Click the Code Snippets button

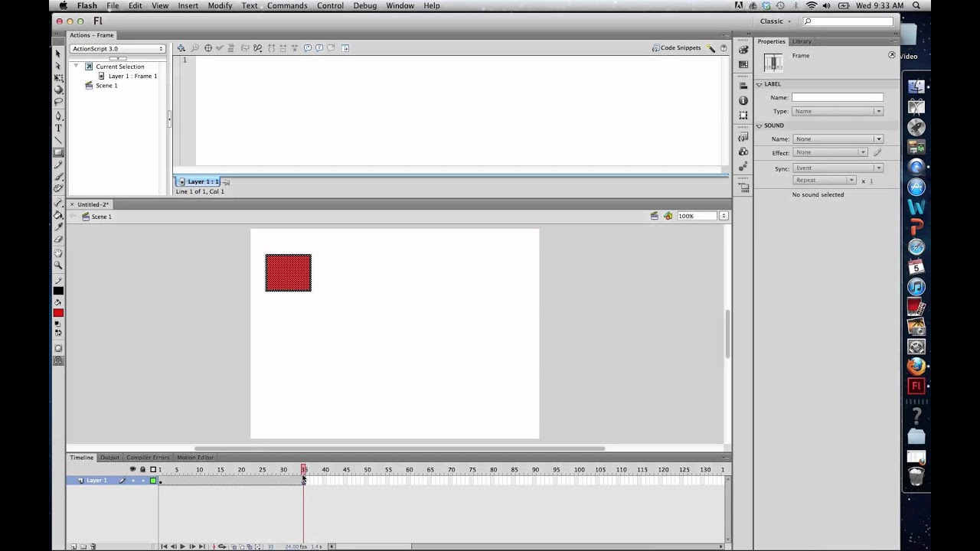coord(676,48)
